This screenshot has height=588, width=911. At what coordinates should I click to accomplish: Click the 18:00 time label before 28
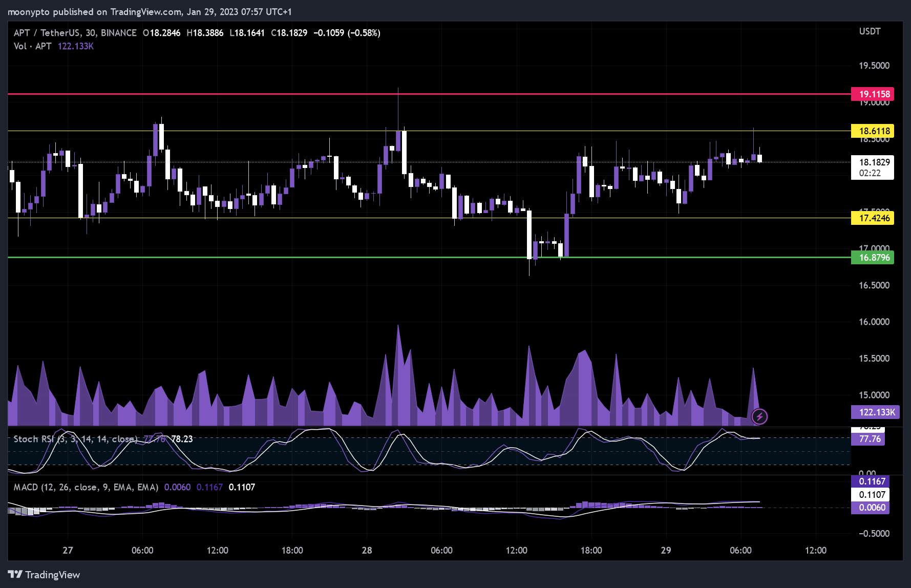[292, 551]
